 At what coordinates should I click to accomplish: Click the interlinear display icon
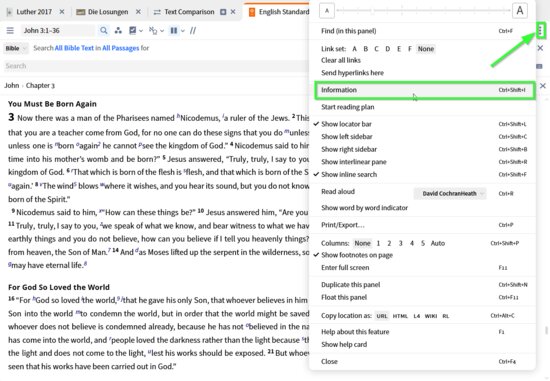[153, 31]
